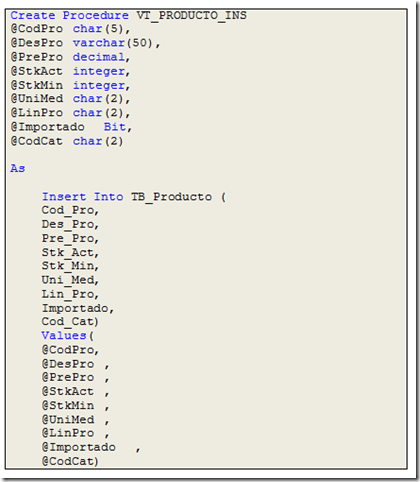420x482 pixels.
Task: Click the Bit data type keyword
Action: pos(115,127)
